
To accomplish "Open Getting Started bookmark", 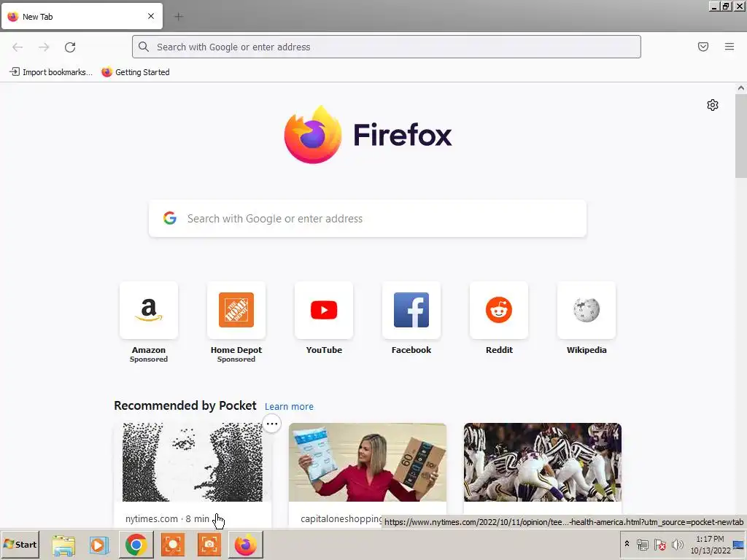I will 136,72.
